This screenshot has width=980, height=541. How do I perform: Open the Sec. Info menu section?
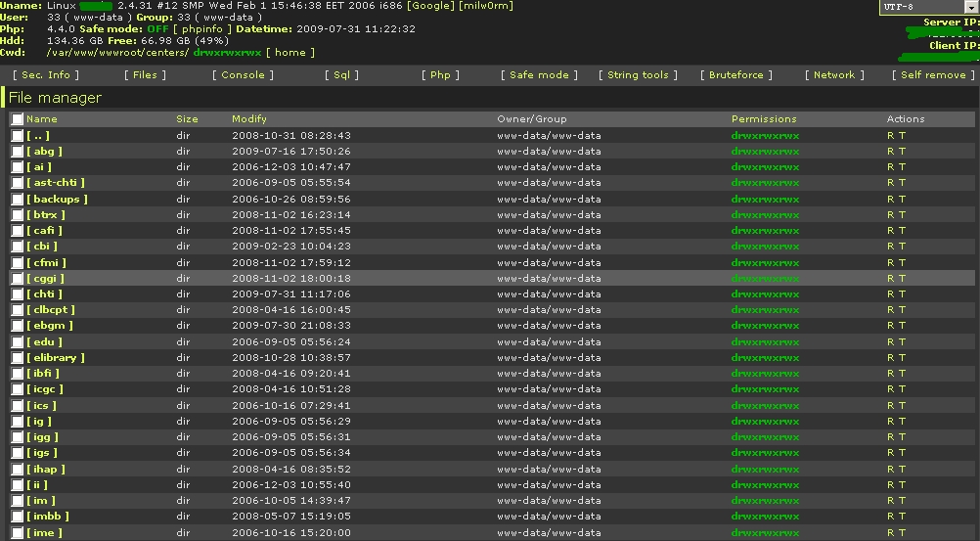[45, 75]
